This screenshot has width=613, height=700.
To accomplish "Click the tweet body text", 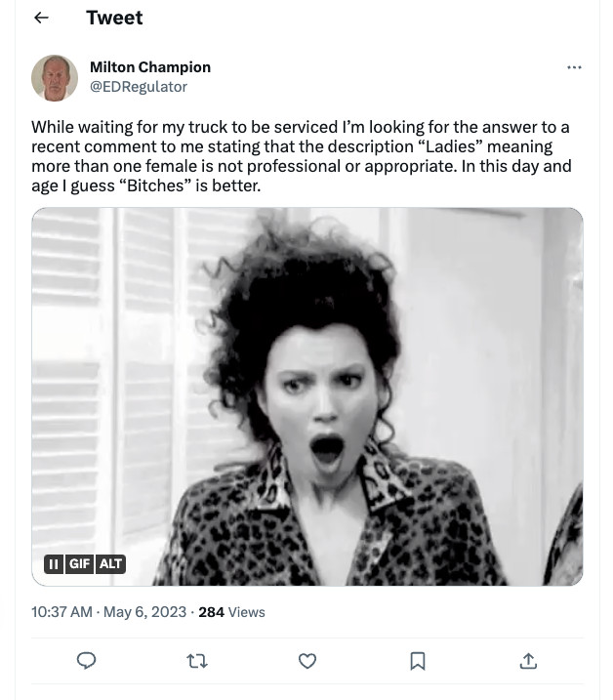I will coord(301,156).
